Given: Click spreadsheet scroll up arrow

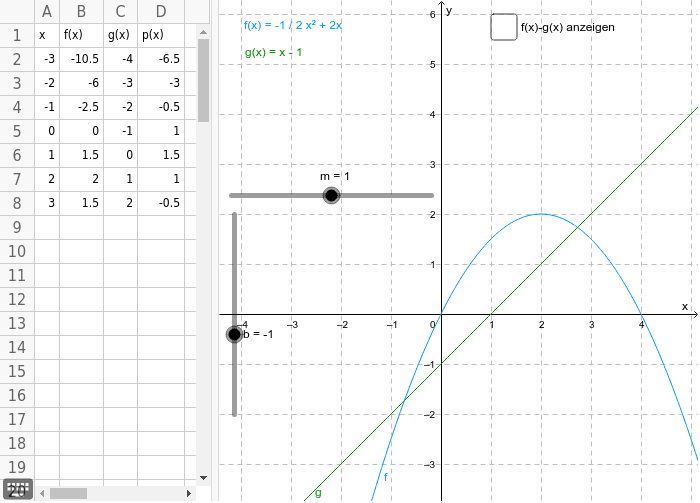Looking at the screenshot, I should [x=204, y=32].
